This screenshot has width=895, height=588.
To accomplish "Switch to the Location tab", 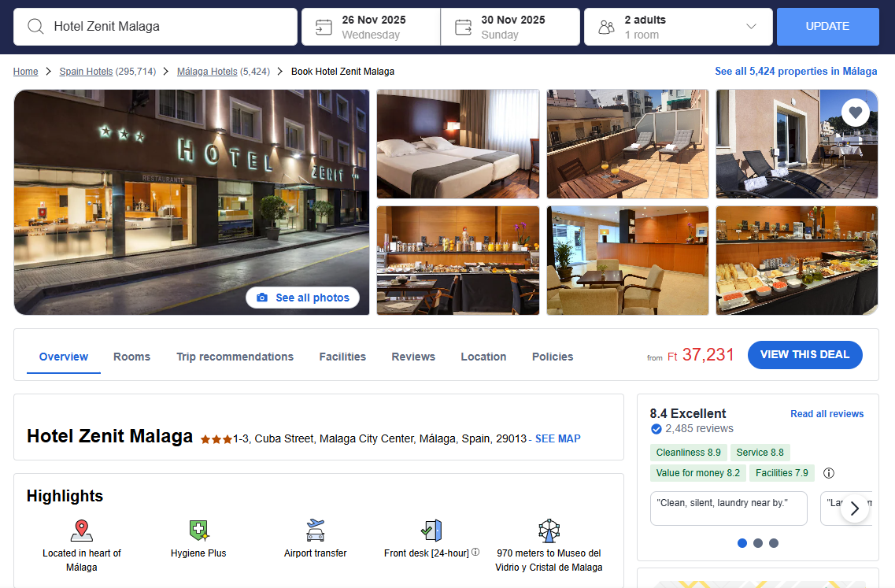I will 483,357.
